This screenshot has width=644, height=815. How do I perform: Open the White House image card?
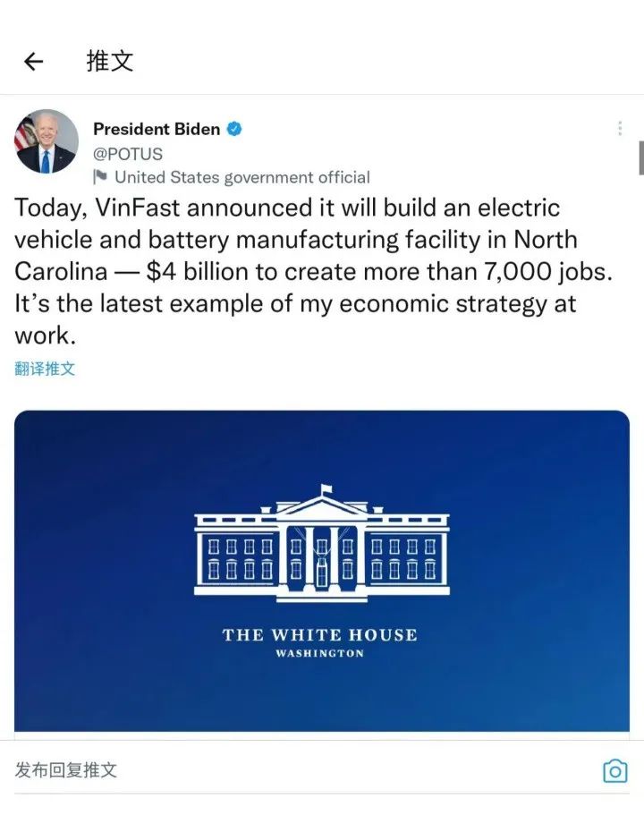322,571
